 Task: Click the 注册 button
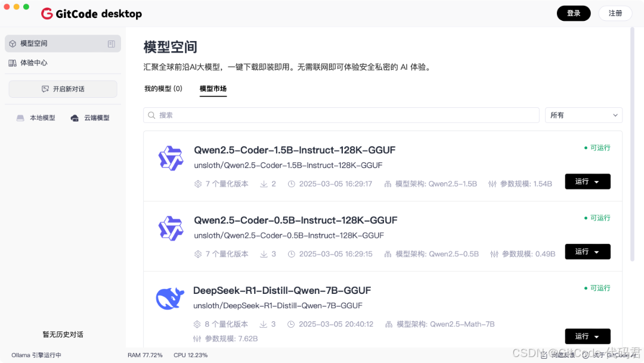point(615,13)
